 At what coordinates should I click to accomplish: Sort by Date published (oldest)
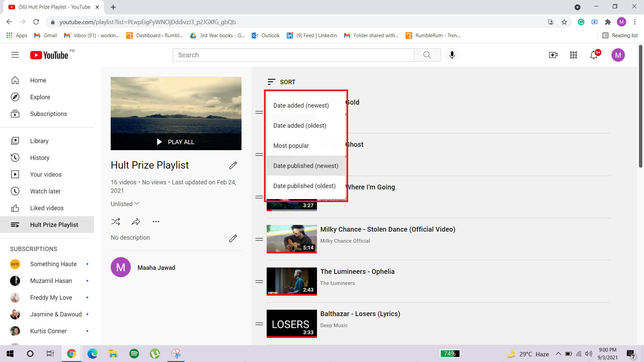[306, 186]
